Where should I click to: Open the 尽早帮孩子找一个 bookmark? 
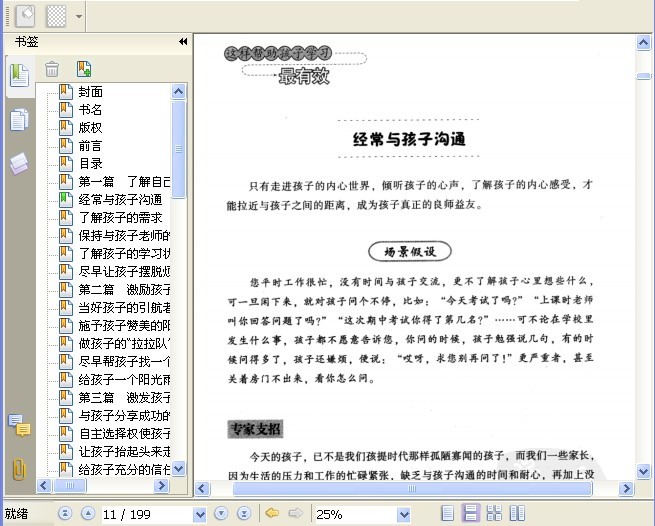(124, 362)
